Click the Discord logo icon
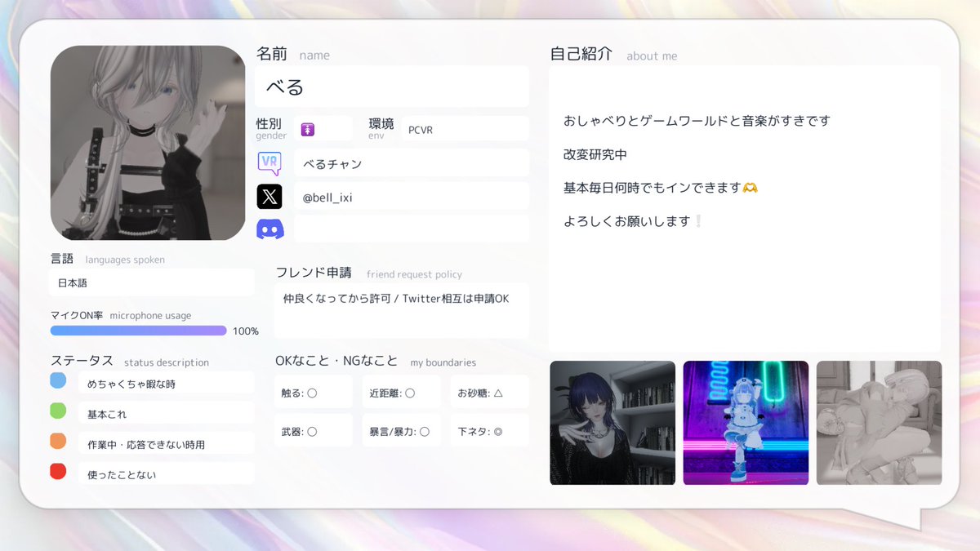The width and height of the screenshot is (980, 551). tap(269, 229)
